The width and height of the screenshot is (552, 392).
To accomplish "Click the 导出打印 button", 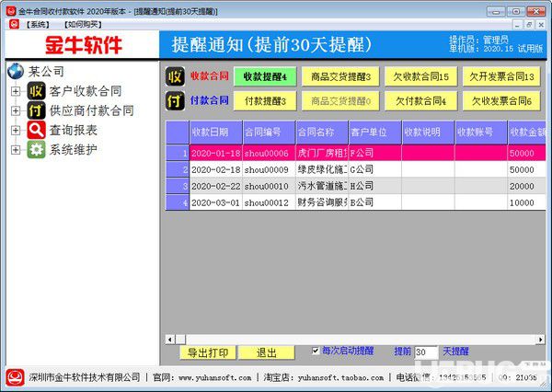I will click(x=208, y=352).
